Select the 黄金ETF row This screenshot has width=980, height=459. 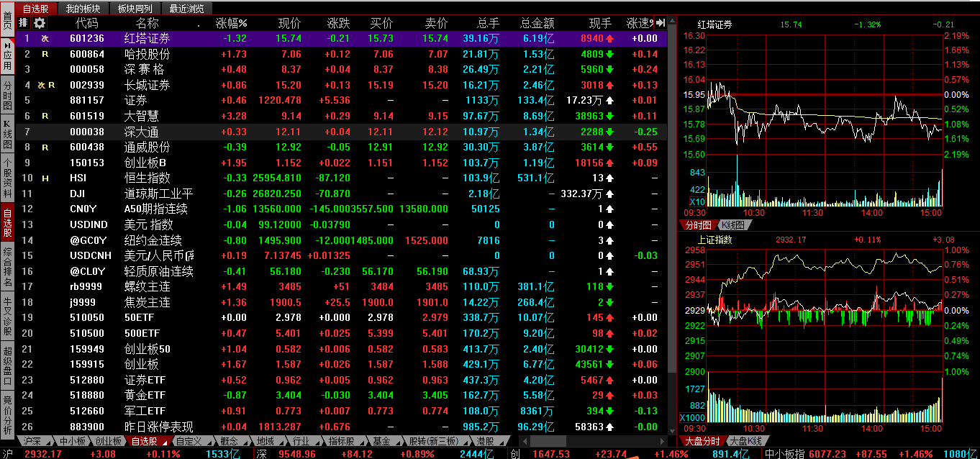tap(342, 395)
